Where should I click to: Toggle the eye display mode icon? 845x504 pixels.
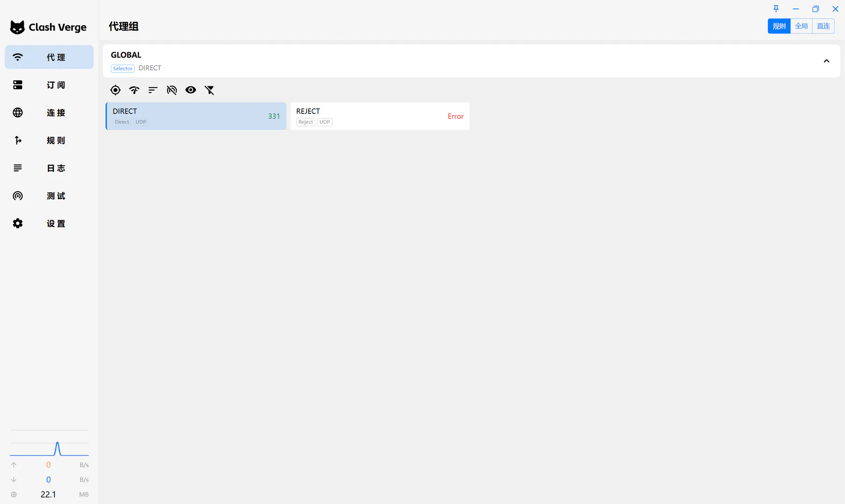coord(191,90)
